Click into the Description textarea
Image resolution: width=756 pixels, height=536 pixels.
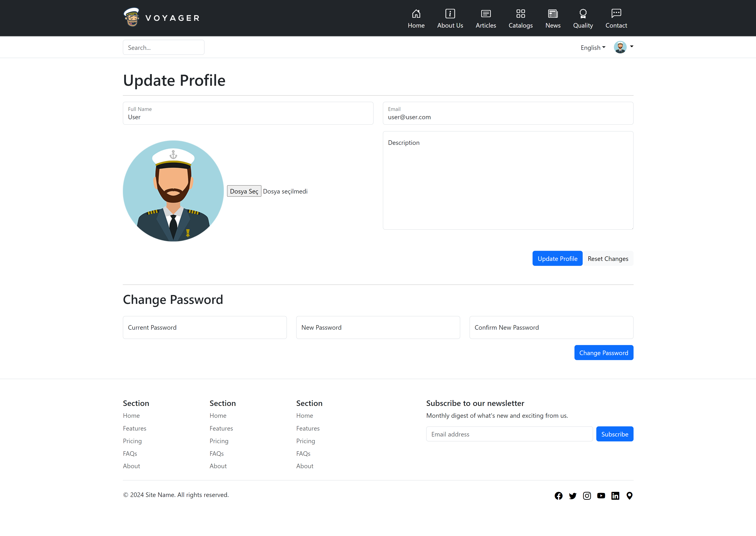pos(508,180)
